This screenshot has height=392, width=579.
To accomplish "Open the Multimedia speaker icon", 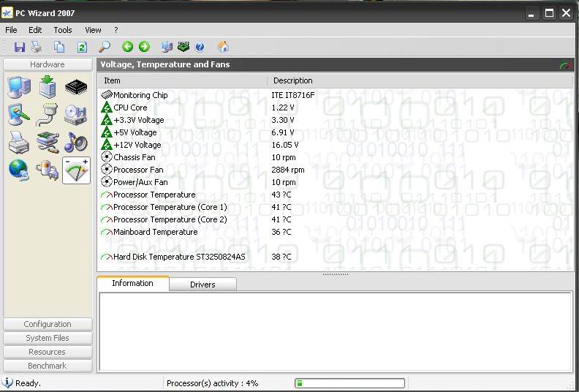I will (x=76, y=142).
